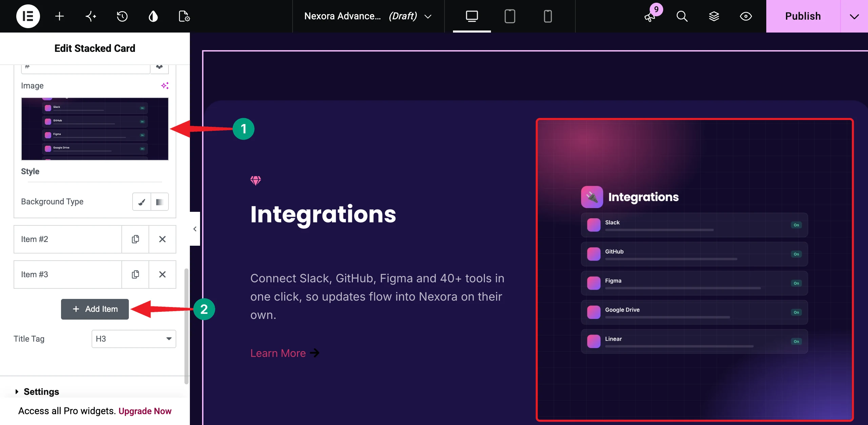868x425 pixels.
Task: Open the Title Tag H3 dropdown
Action: point(134,339)
